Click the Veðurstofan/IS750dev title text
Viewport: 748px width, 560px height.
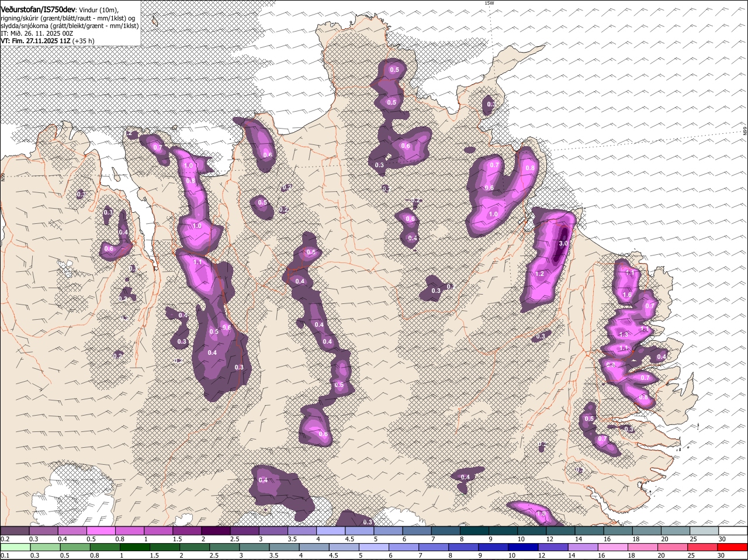[x=38, y=10]
